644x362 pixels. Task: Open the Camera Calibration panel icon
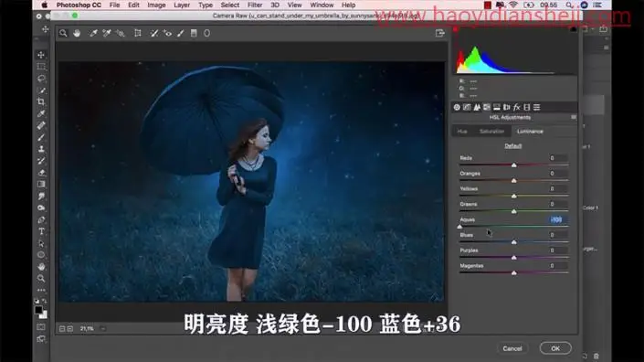526,107
